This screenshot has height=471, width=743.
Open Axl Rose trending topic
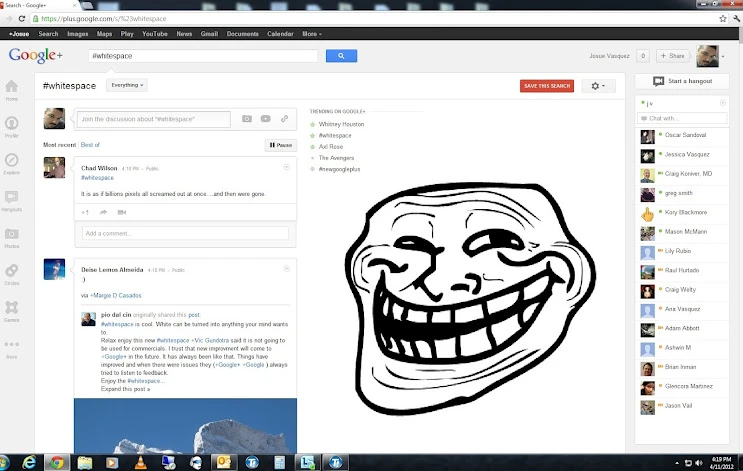[331, 147]
